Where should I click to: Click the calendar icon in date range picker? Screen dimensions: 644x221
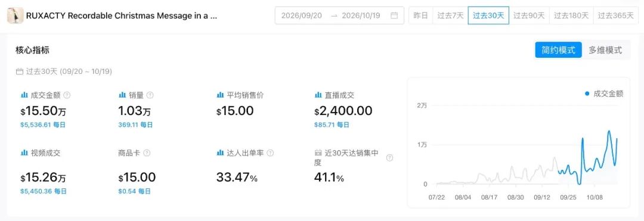(x=394, y=15)
